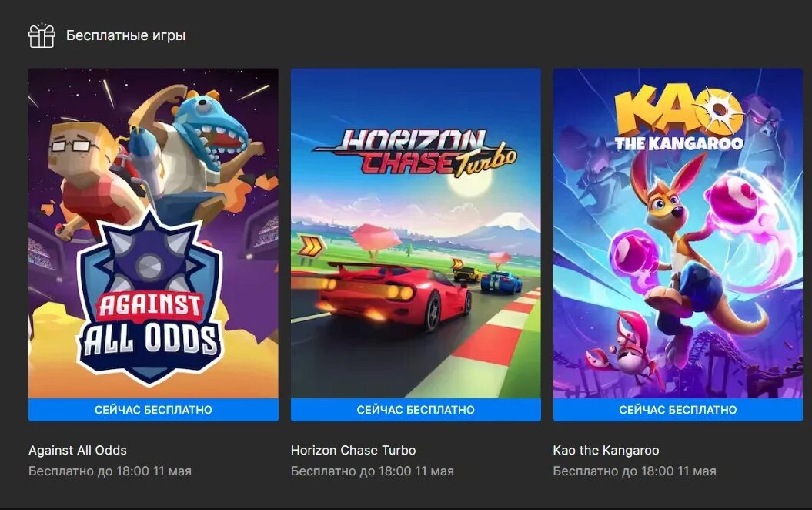
Task: Click the Against All Odds shield logo
Action: 151,300
